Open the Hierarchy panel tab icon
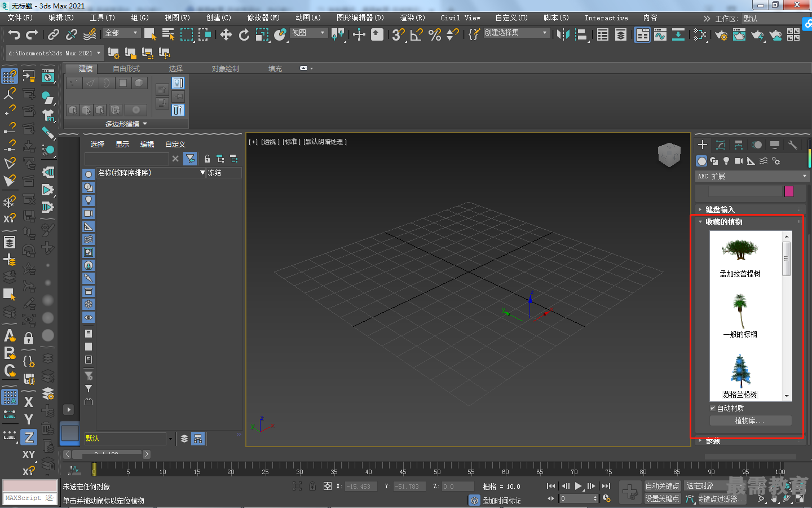Viewport: 812px width, 508px height. 739,145
